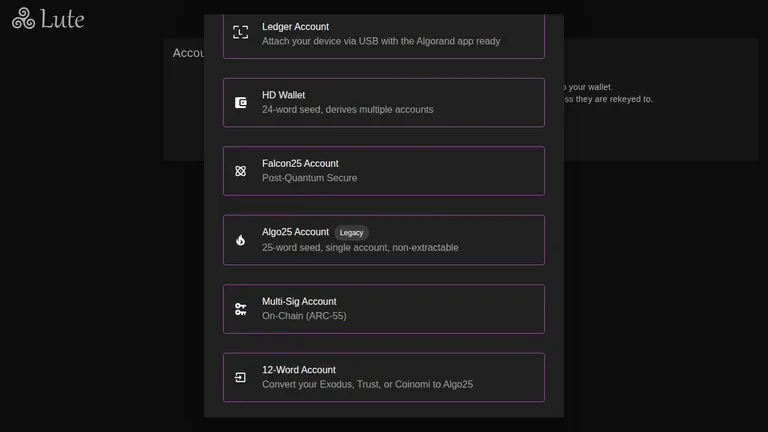Click 'they are rekeyed to.' background text
The height and width of the screenshot is (432, 768).
pyautogui.click(x=614, y=99)
